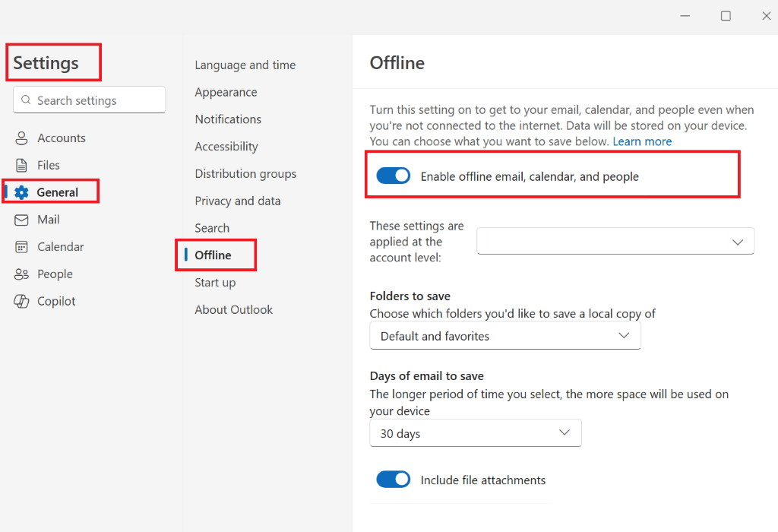
Task: Select Privacy and data
Action: (238, 201)
